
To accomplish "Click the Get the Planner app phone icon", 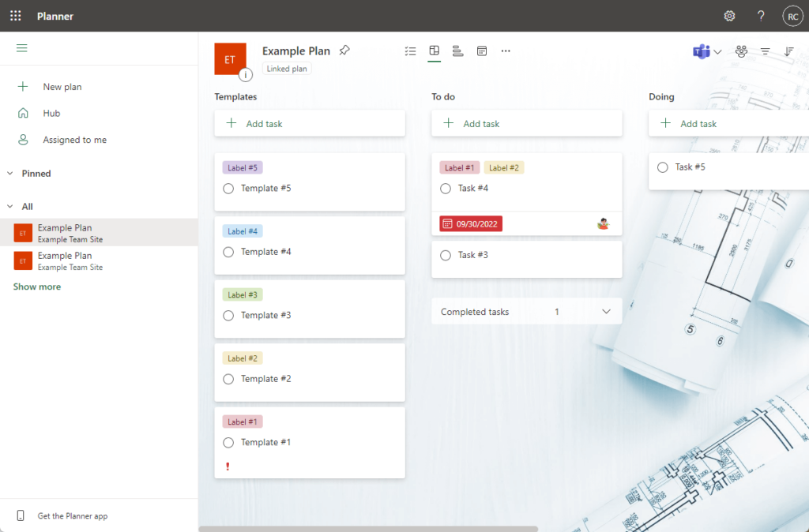I will tap(21, 515).
